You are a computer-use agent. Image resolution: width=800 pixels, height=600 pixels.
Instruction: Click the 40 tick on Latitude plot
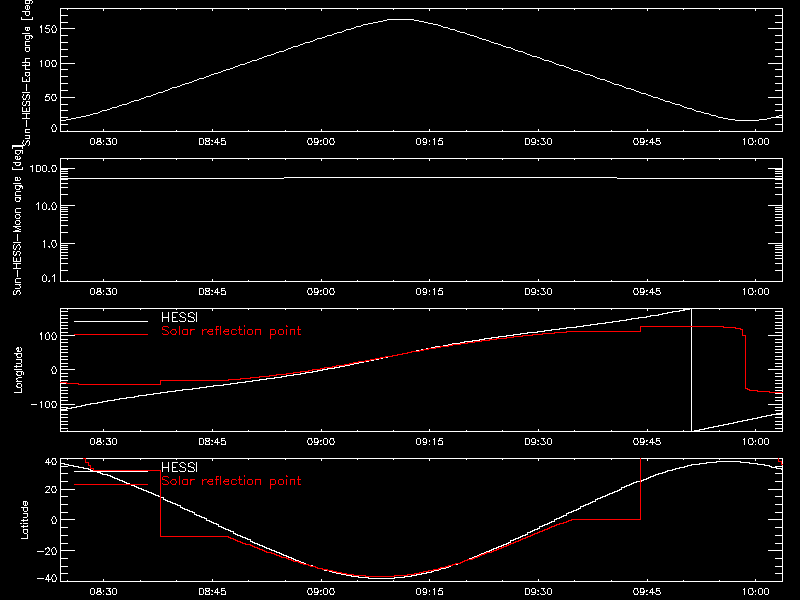pos(51,462)
